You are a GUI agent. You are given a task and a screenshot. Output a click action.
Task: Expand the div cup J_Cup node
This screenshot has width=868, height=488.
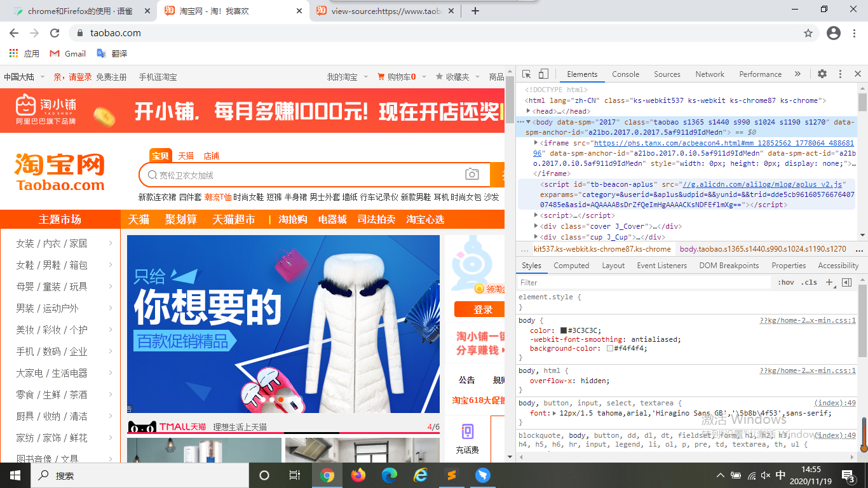(x=536, y=237)
